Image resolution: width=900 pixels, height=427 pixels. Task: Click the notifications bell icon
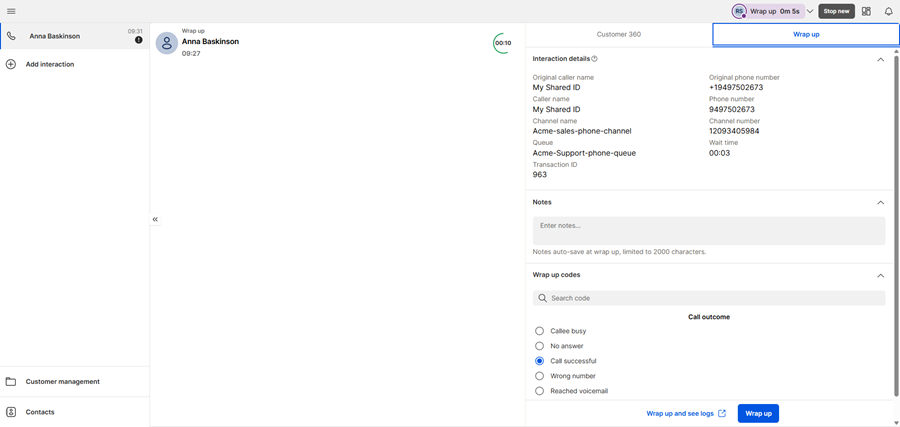(888, 11)
